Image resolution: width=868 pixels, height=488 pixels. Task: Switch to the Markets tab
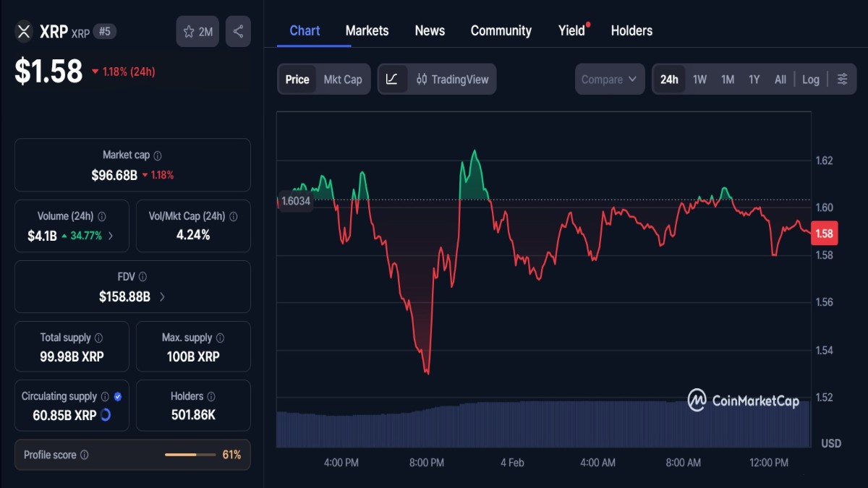pyautogui.click(x=367, y=30)
